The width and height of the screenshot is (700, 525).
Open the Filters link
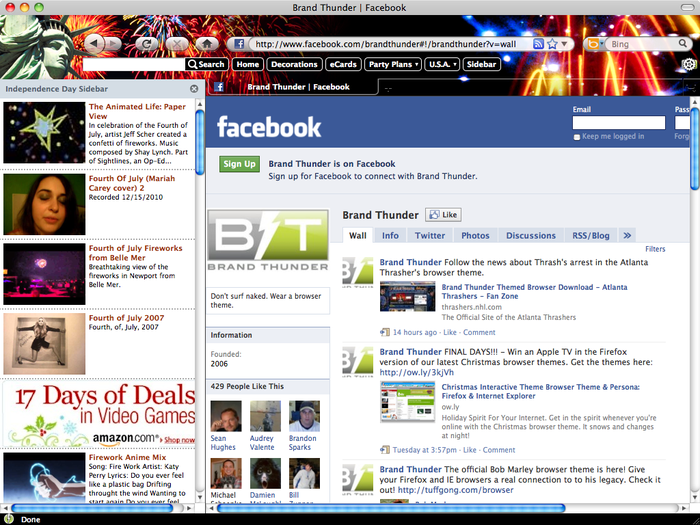pyautogui.click(x=655, y=249)
